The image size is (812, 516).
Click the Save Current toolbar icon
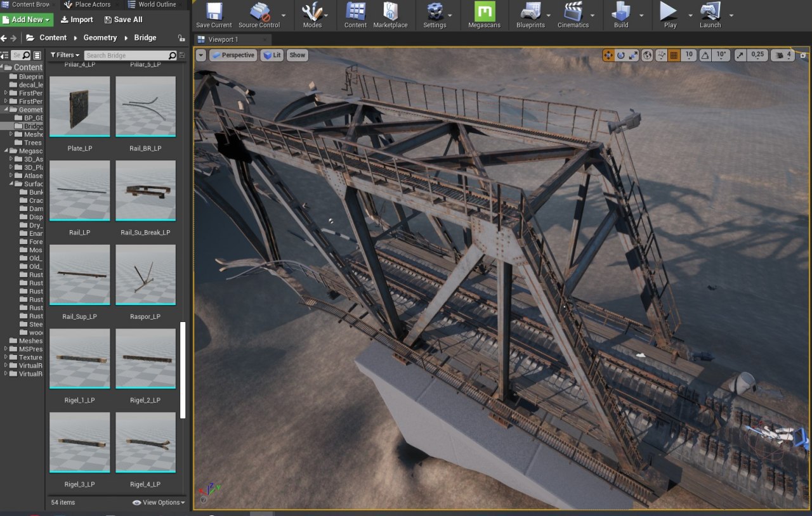click(x=214, y=11)
